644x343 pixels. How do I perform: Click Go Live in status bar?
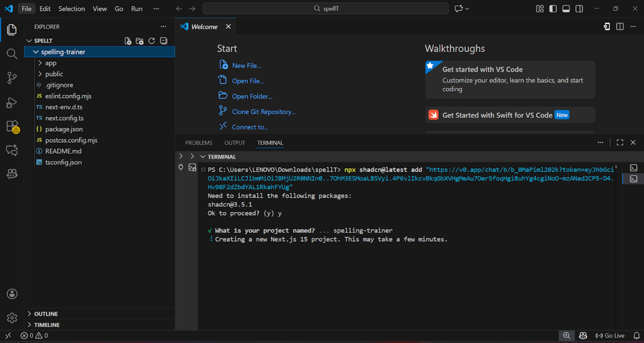(x=610, y=335)
